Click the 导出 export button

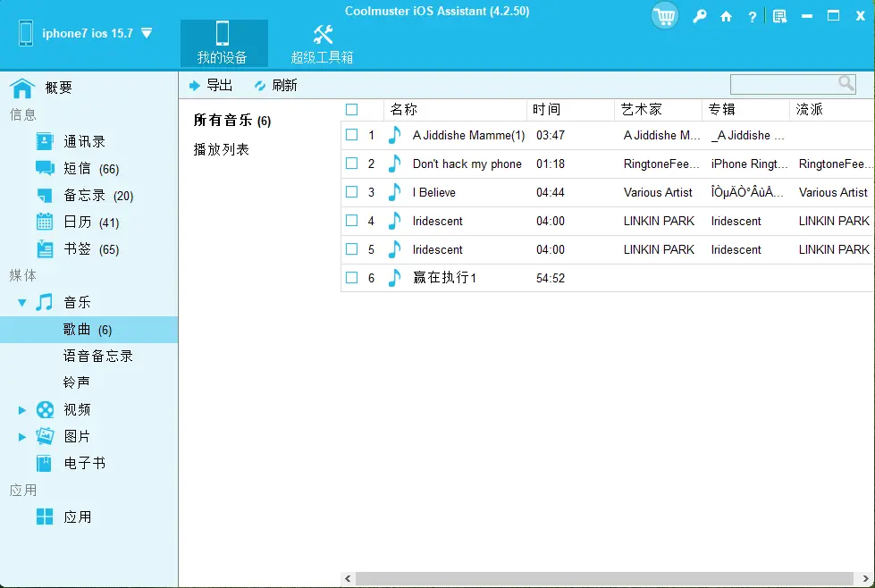click(211, 85)
